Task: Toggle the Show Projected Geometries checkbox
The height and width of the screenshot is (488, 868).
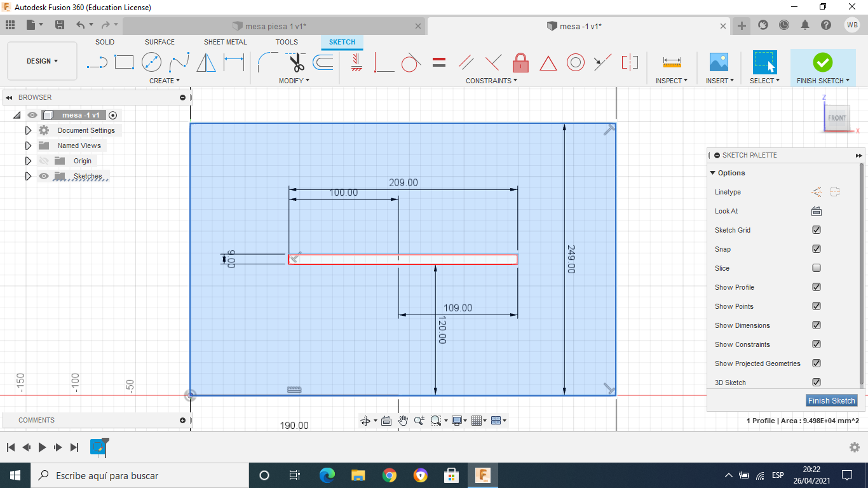Action: 817,363
